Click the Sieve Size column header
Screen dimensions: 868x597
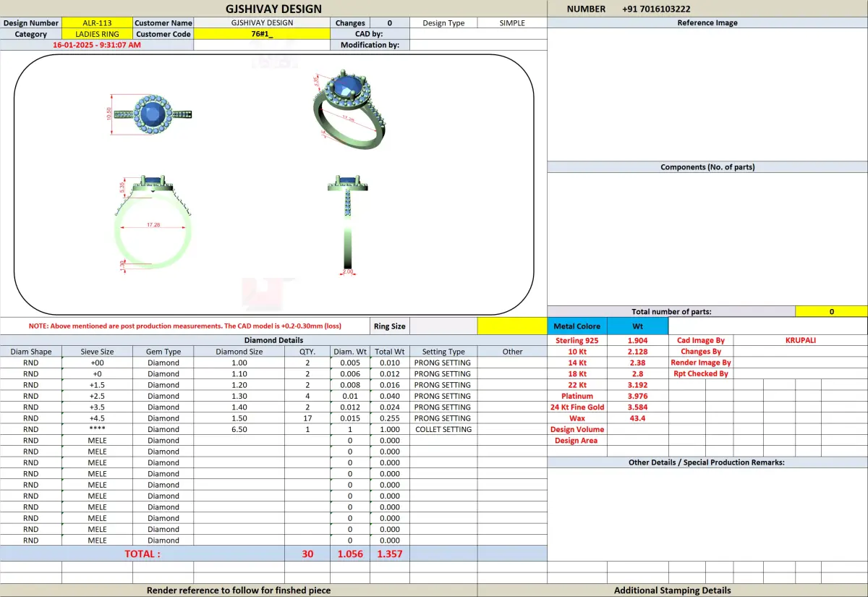[97, 352]
